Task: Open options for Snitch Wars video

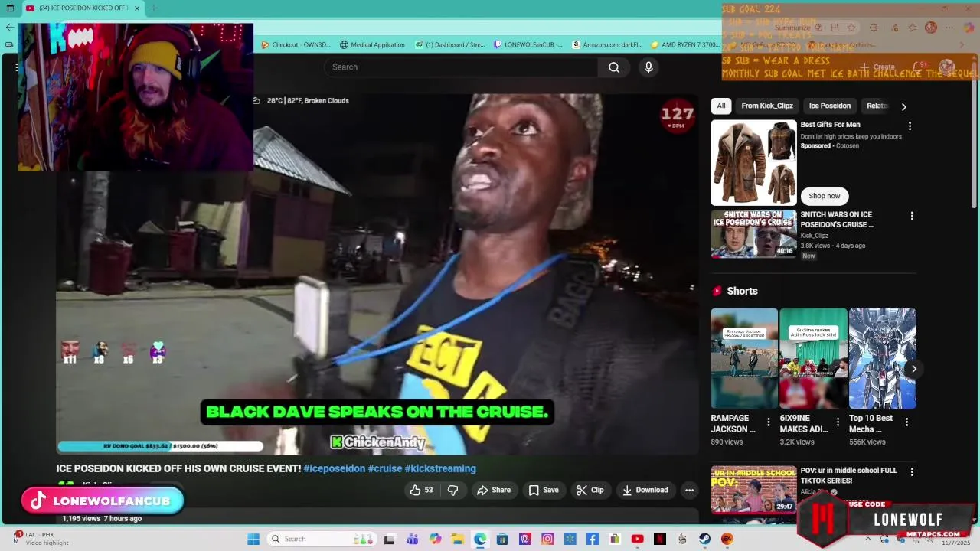Action: [x=911, y=216]
